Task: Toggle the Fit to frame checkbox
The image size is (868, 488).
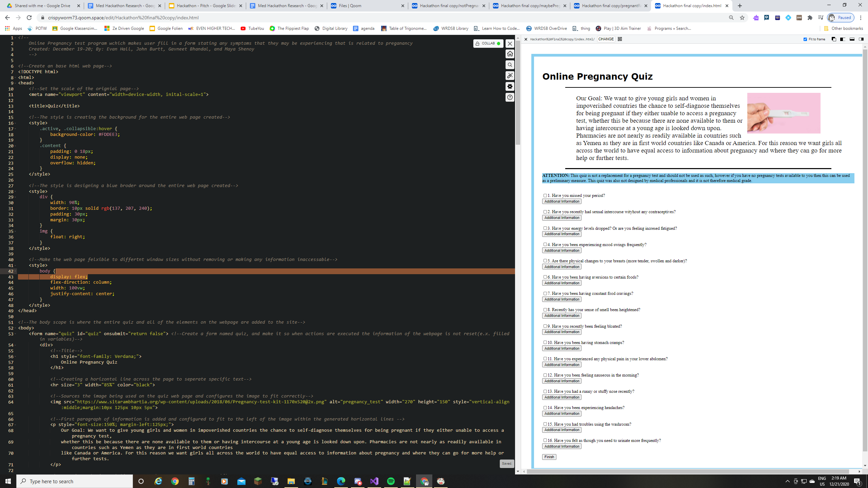Action: click(805, 39)
